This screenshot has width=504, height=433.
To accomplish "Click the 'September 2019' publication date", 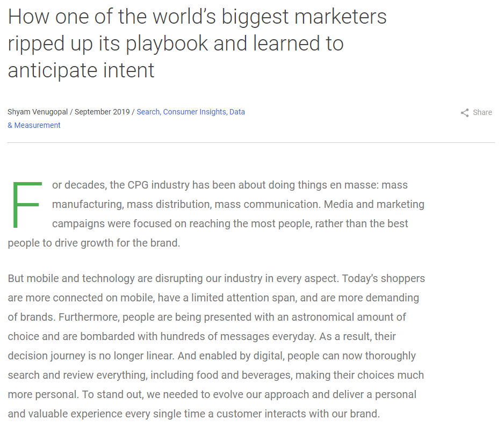I will 102,112.
